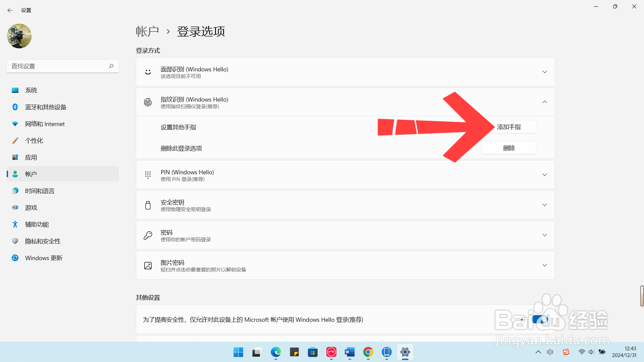Go back using the back arrow
This screenshot has width=644, height=362.
point(10,10)
